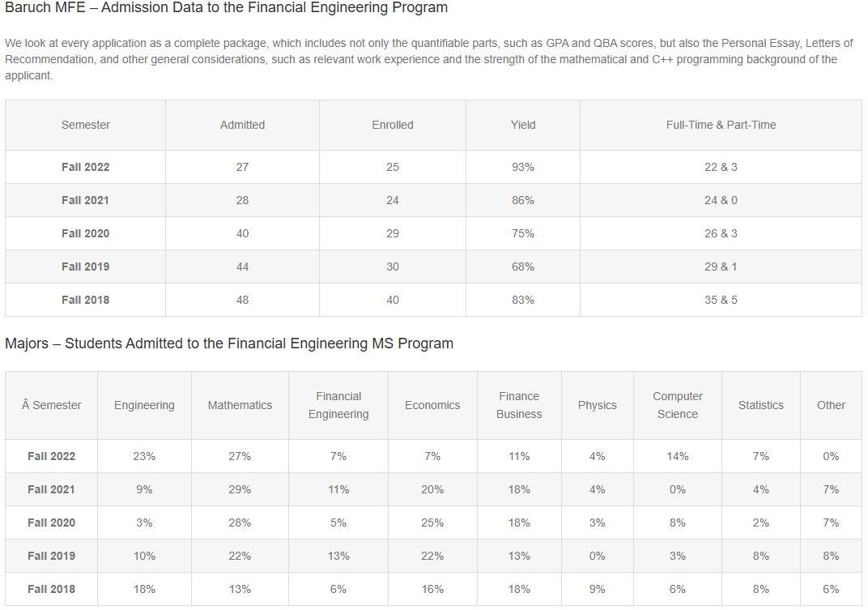
Task: Select Fall 2018 row label in majors table
Action: pyautogui.click(x=51, y=589)
